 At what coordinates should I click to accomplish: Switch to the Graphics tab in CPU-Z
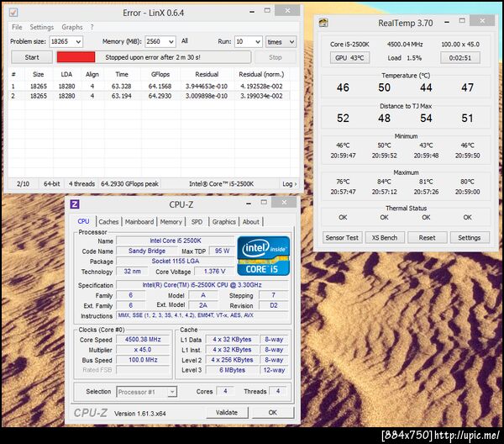[223, 222]
